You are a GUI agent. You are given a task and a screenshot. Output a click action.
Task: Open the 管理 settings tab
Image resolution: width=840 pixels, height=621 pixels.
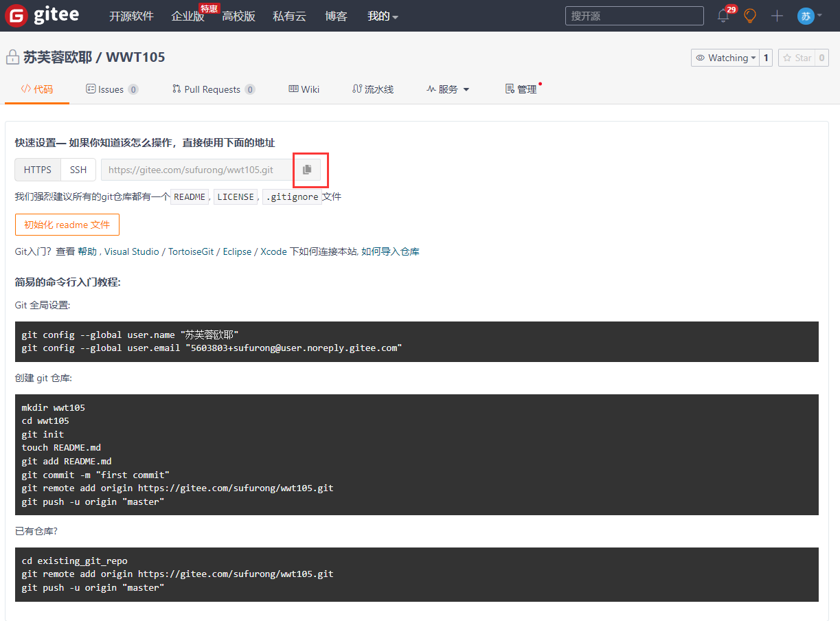click(x=521, y=89)
